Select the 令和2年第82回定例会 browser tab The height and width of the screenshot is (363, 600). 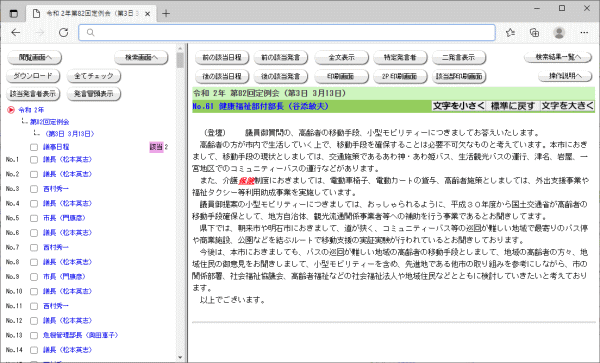point(90,14)
